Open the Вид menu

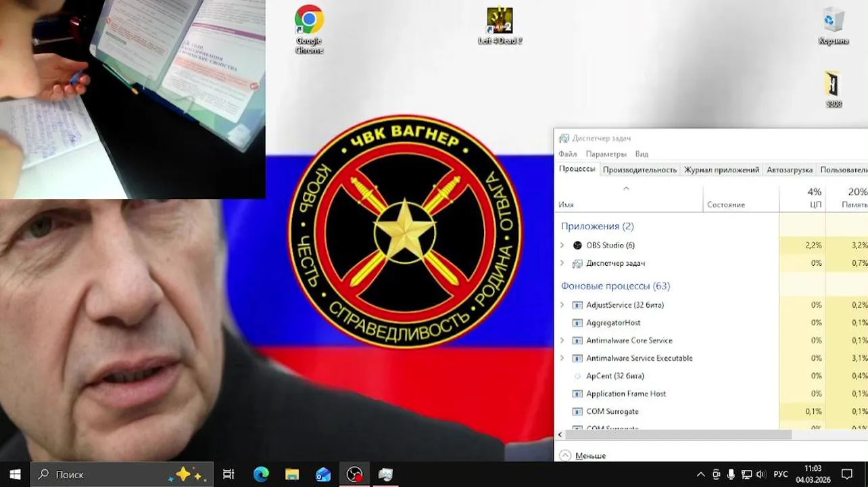pyautogui.click(x=642, y=154)
